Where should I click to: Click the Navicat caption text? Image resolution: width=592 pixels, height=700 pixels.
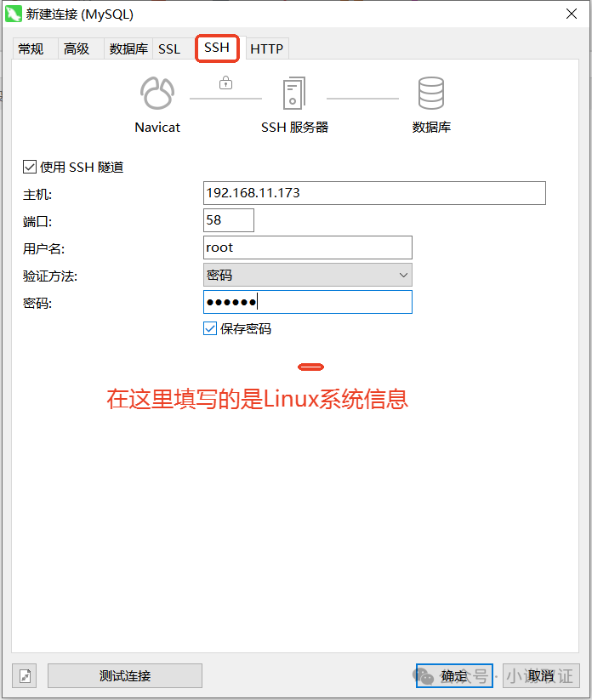pos(157,128)
